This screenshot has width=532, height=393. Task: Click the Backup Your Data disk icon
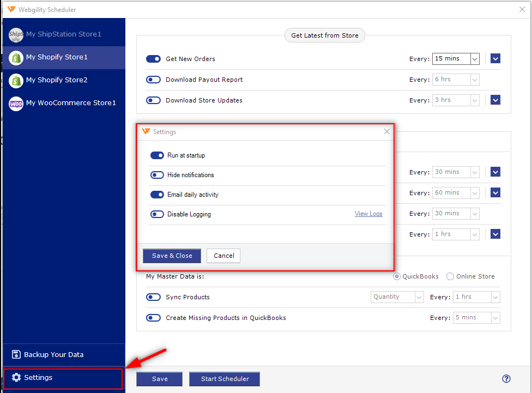pos(16,354)
